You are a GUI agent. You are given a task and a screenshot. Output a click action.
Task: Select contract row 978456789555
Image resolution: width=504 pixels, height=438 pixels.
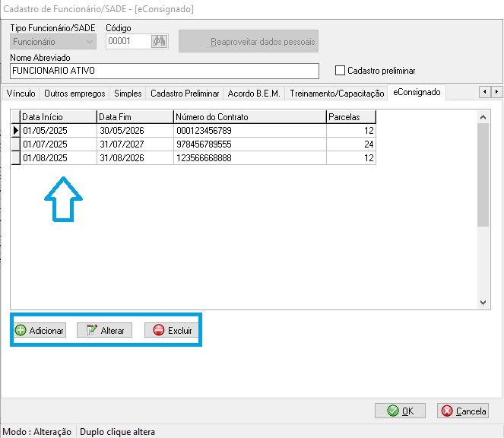pyautogui.click(x=248, y=144)
